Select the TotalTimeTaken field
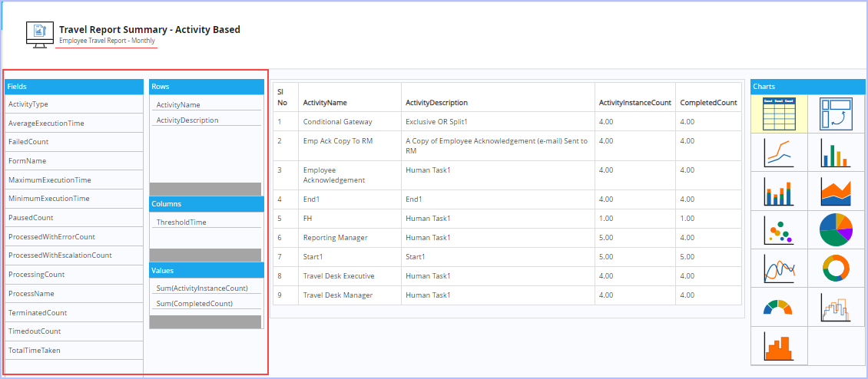The width and height of the screenshot is (868, 379). 74,350
